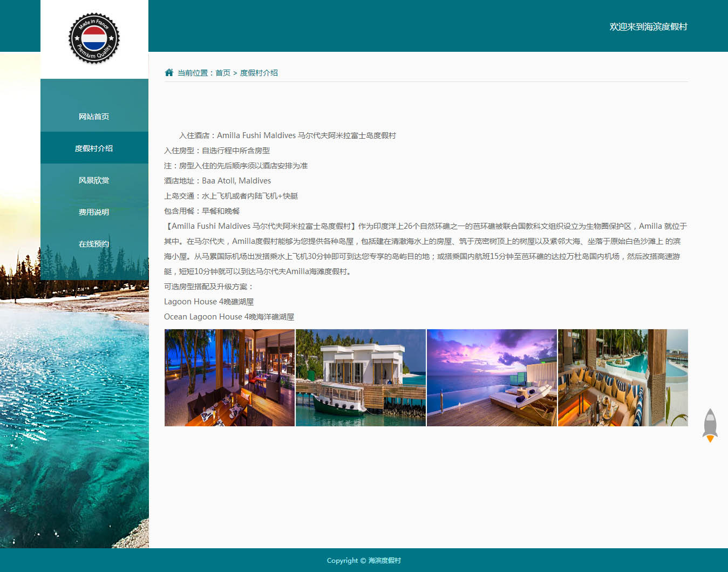Click the 包含用餐：早餐和晚餐 line
The height and width of the screenshot is (572, 728).
pos(202,211)
